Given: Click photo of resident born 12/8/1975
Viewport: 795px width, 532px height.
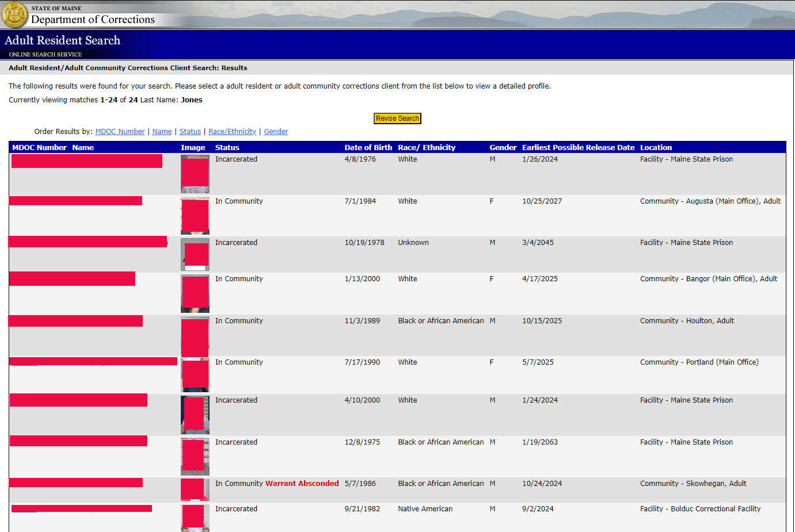Looking at the screenshot, I should tap(195, 456).
